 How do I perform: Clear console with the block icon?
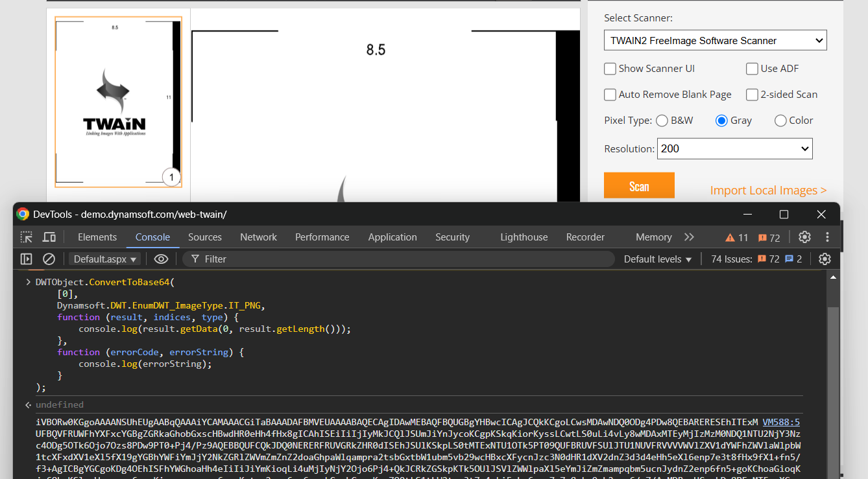pyautogui.click(x=49, y=259)
